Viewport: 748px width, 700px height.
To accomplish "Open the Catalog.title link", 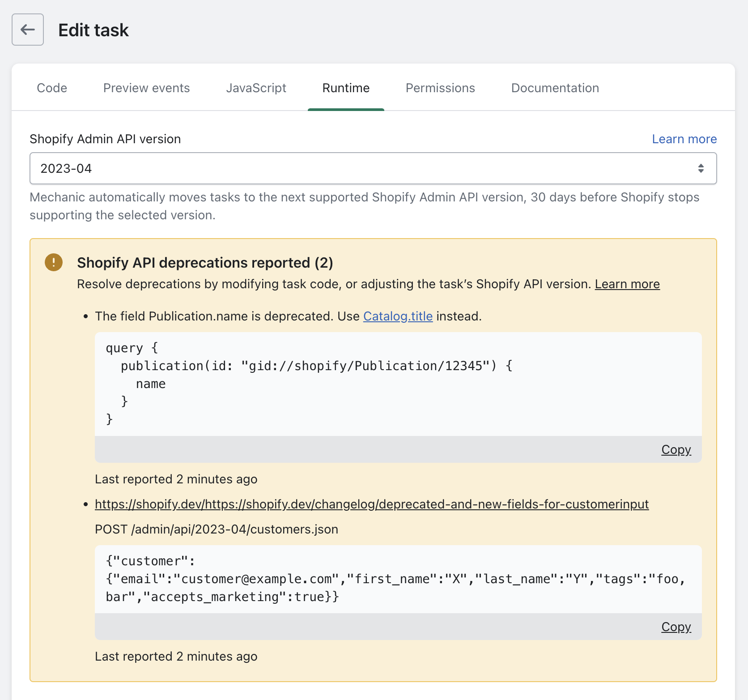I will 398,316.
